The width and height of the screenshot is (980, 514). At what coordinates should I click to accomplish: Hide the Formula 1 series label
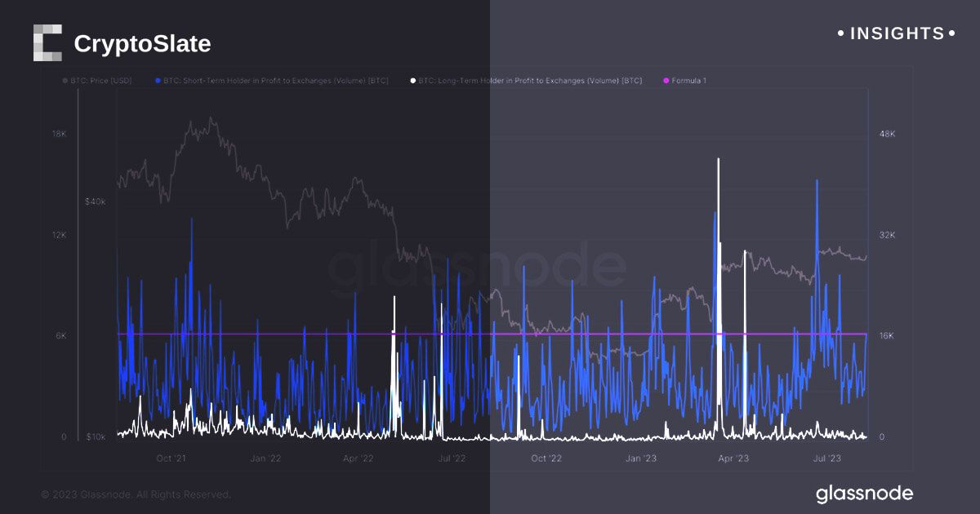coord(689,81)
